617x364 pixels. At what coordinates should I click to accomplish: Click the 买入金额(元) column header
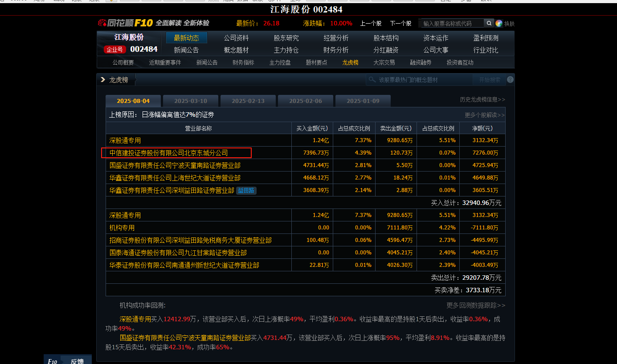[x=312, y=128]
